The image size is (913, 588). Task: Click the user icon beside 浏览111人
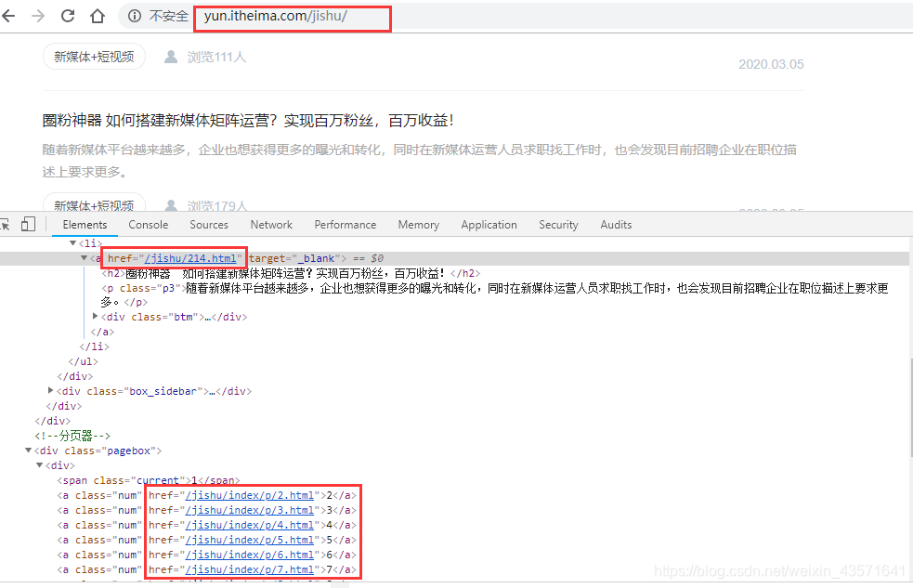(171, 57)
